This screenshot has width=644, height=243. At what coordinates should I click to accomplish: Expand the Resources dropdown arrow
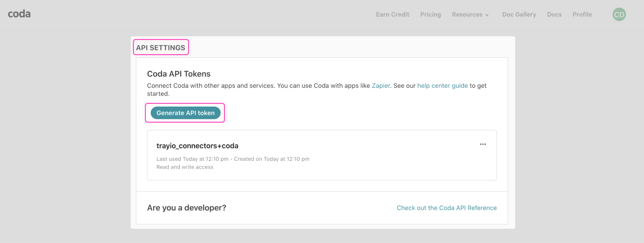click(x=487, y=15)
